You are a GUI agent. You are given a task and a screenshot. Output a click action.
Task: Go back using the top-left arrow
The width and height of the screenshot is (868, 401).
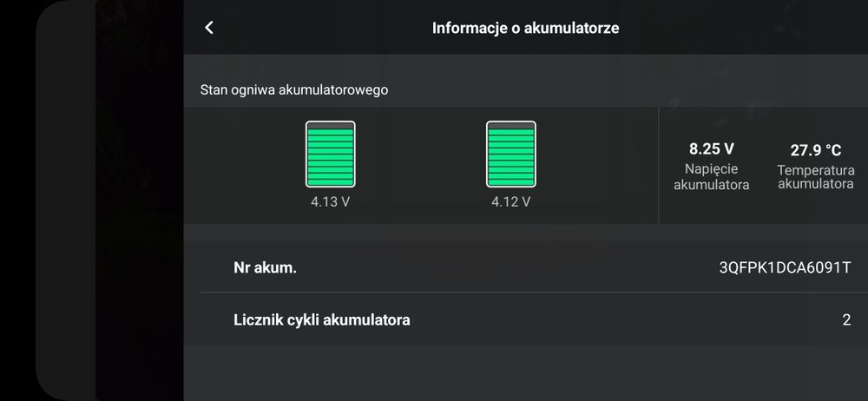click(x=209, y=28)
